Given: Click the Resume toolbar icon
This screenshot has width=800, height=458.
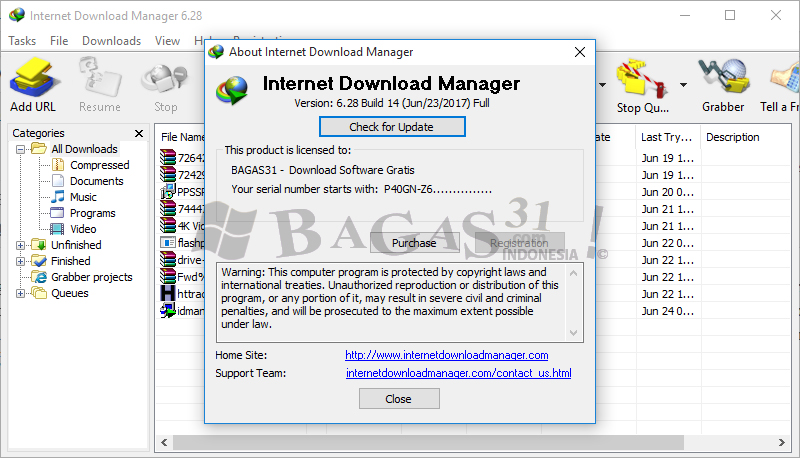Looking at the screenshot, I should pyautogui.click(x=100, y=77).
